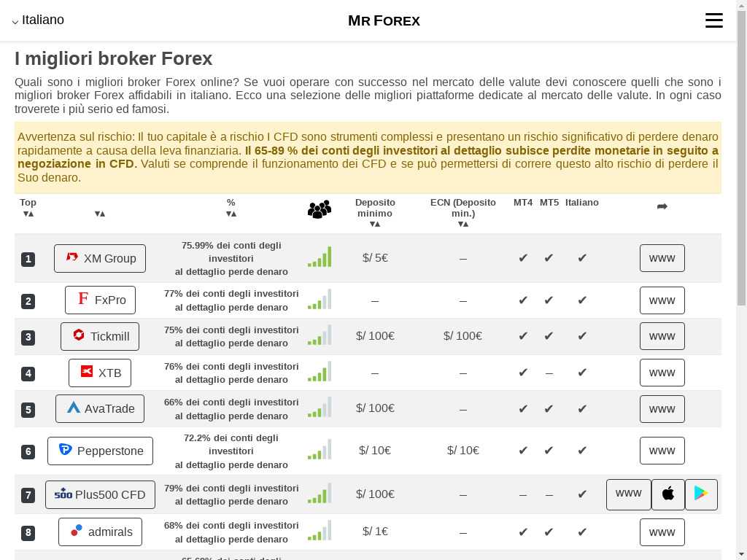The width and height of the screenshot is (747, 560).
Task: Click the XM Group signal bars icon
Action: [319, 257]
